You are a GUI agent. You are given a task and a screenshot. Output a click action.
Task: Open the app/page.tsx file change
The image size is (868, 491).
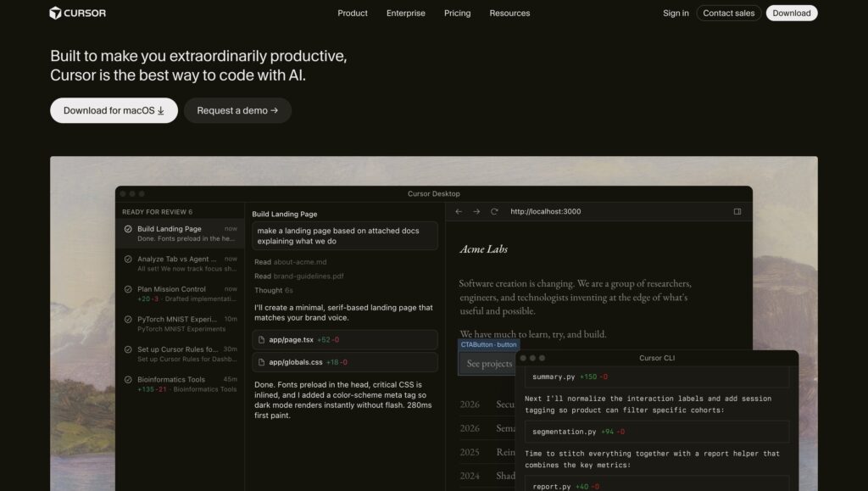(345, 340)
